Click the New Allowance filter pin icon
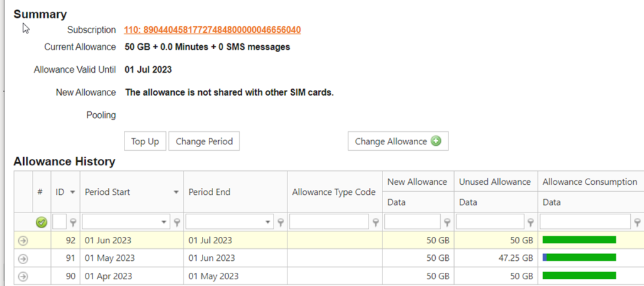This screenshot has height=286, width=644. coord(447,222)
